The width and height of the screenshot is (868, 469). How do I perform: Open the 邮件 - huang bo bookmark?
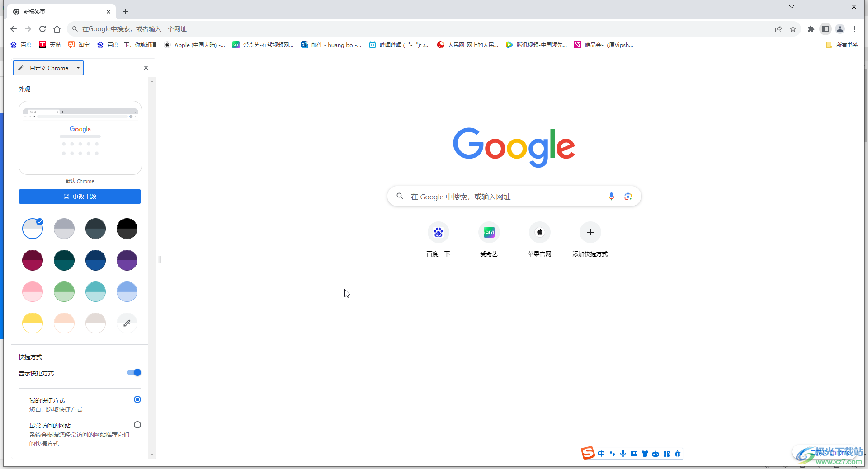[331, 45]
